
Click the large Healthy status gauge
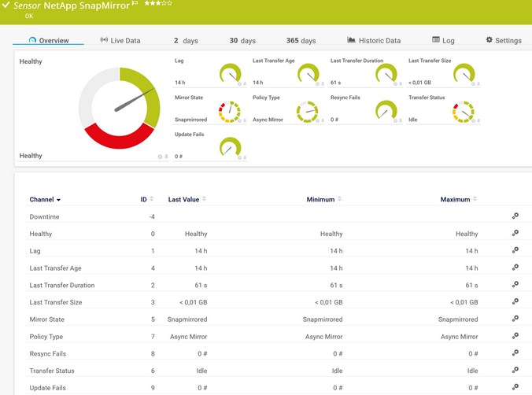[x=120, y=108]
